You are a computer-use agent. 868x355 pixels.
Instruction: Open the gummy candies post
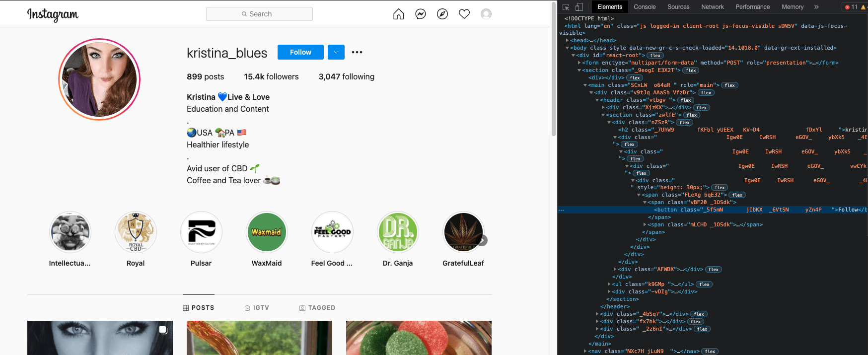[419, 338]
